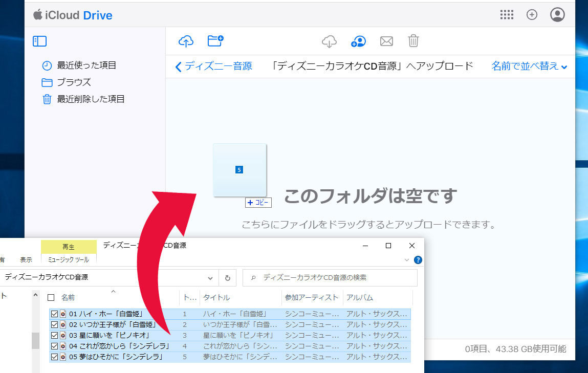Open 最近削除した項目 in sidebar
The image size is (588, 373).
pyautogui.click(x=83, y=99)
